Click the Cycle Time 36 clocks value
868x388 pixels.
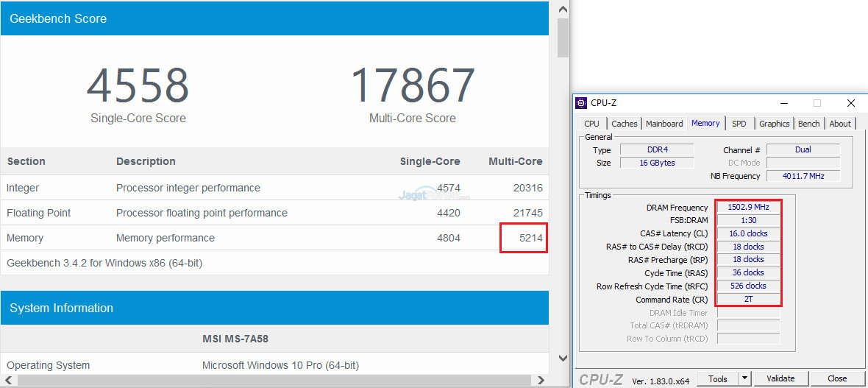(748, 272)
